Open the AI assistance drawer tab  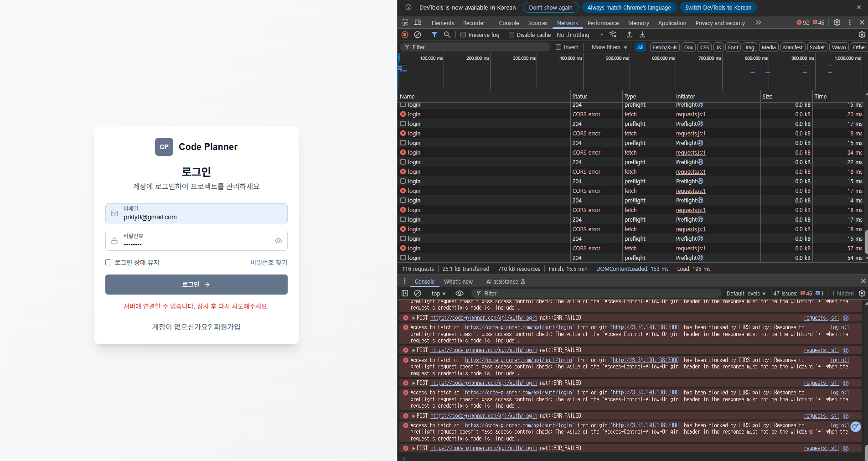[506, 281]
